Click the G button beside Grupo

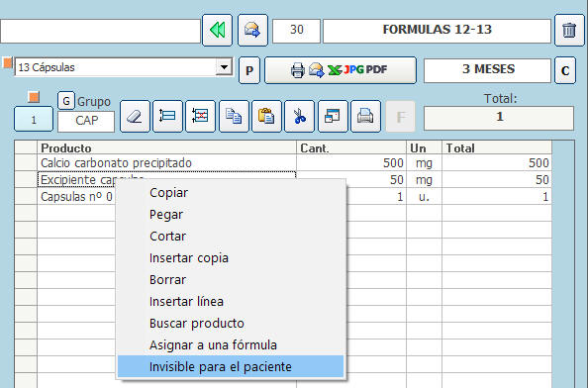[x=66, y=101]
